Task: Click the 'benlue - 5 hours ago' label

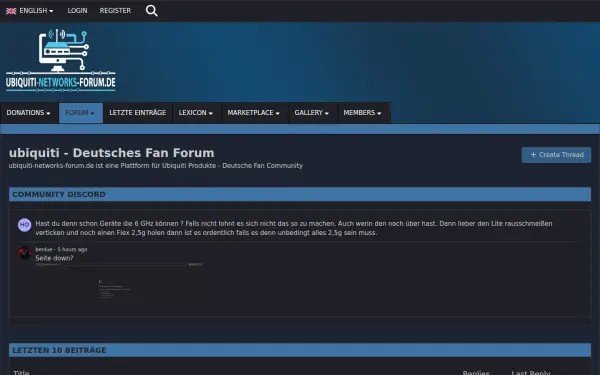Action: [61, 249]
